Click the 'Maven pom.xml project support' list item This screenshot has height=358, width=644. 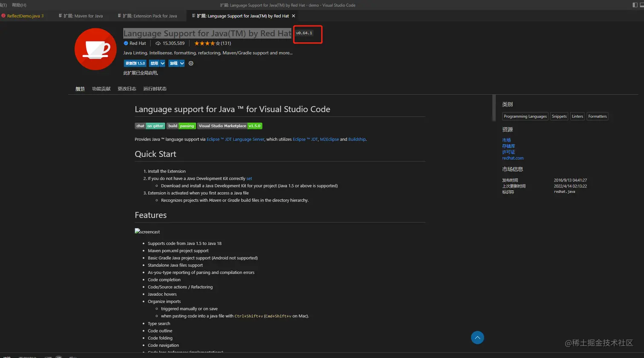(178, 251)
